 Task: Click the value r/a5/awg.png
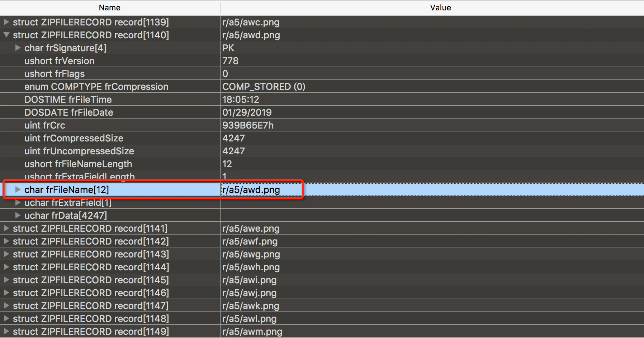click(251, 254)
